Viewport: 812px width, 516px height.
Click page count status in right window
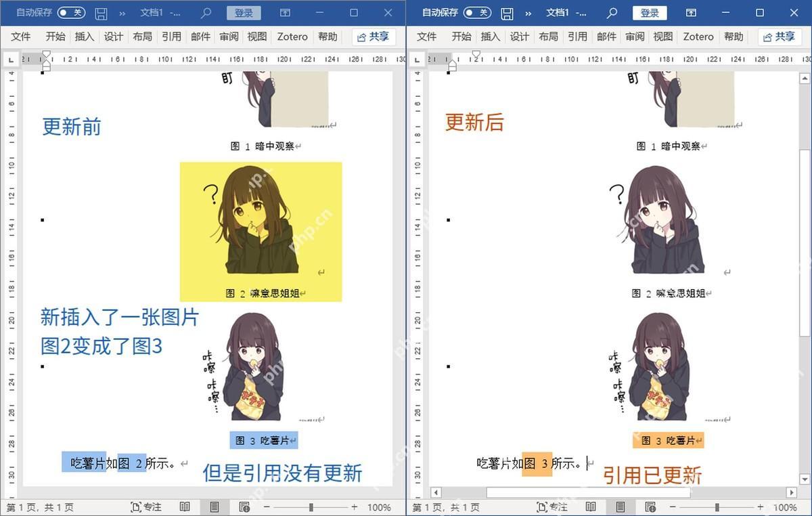(446, 507)
